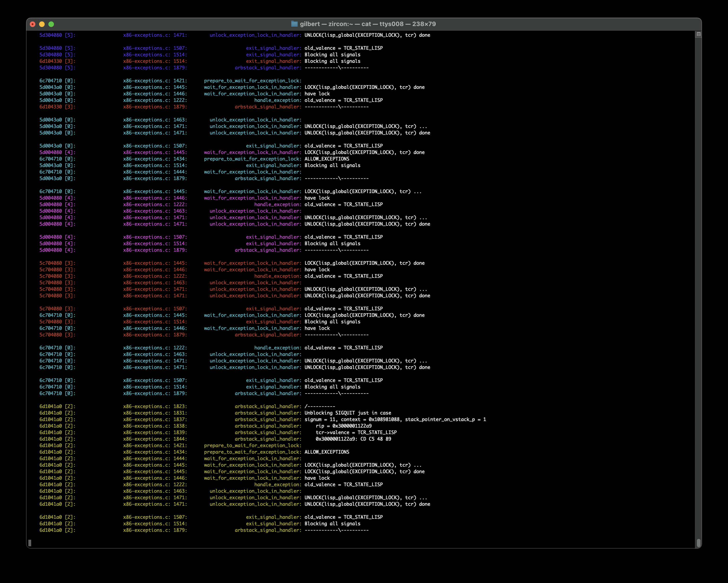Screen dimensions: 728x583
Task: Click the folder proxy icon in the title bar
Action: (294, 24)
